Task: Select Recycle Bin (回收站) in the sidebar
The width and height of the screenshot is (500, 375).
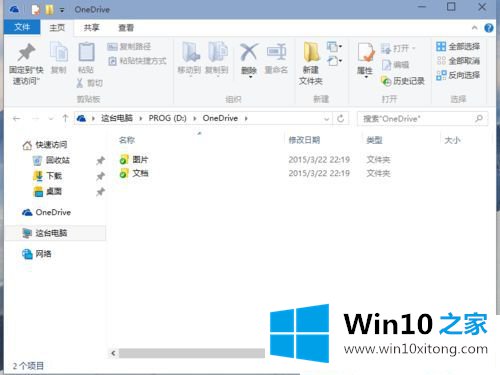Action: point(52,160)
